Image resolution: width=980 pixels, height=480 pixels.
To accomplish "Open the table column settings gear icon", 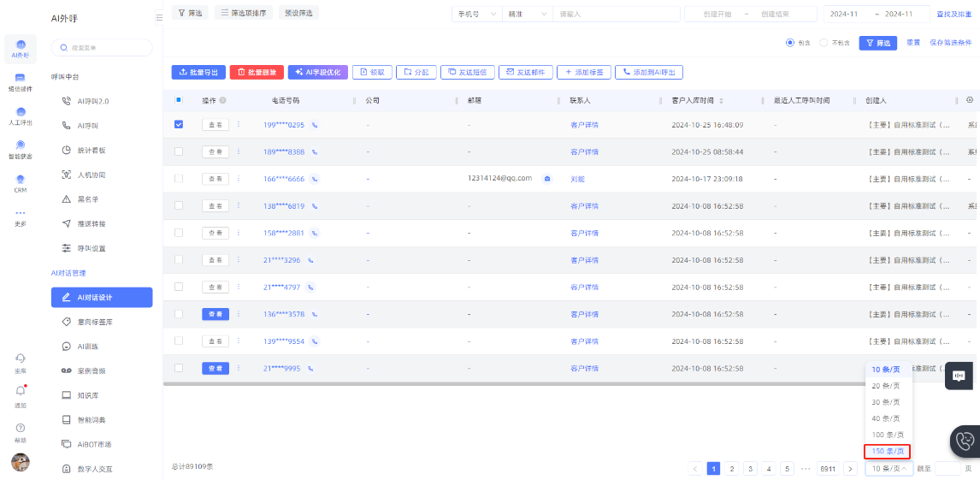I will pos(970,100).
